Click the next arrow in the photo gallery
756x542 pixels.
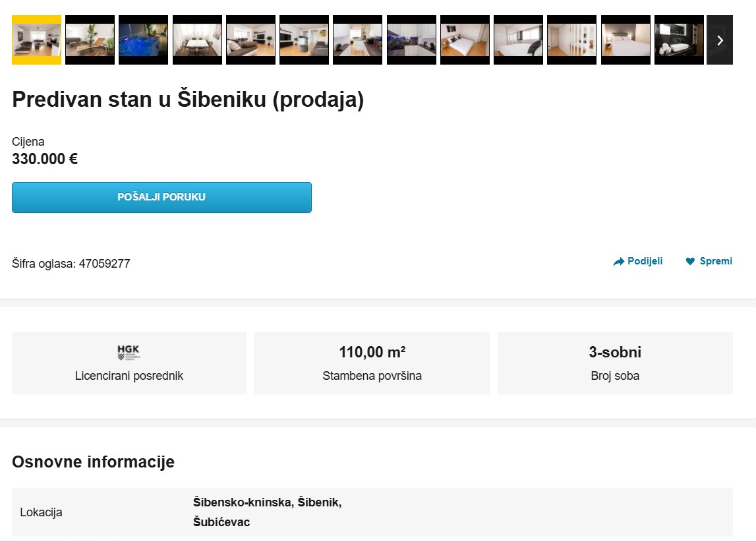click(x=720, y=40)
